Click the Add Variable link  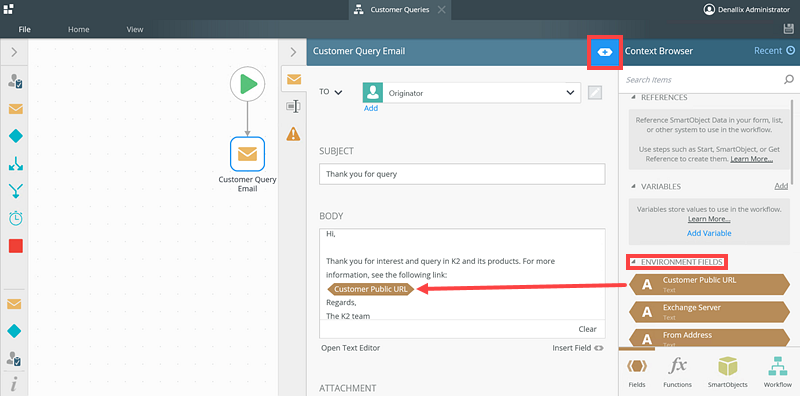709,233
